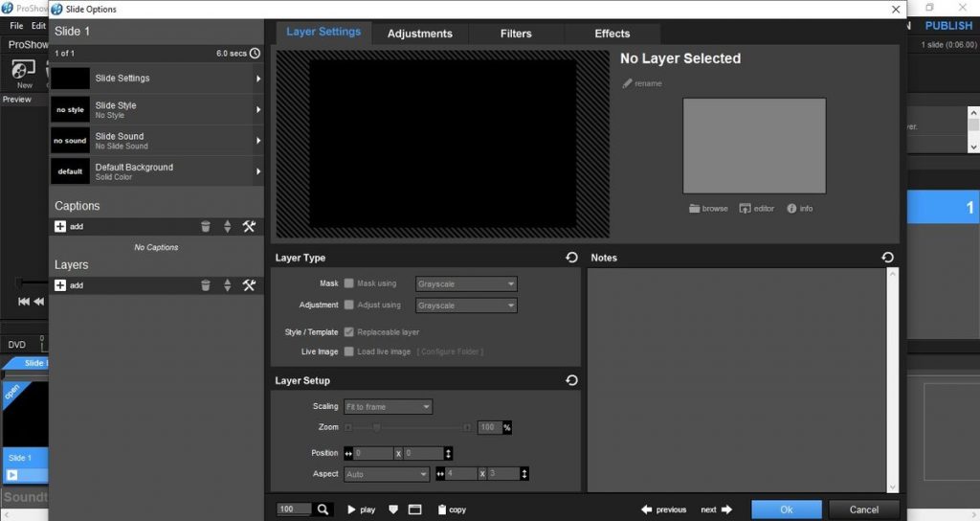Open the layer in editor
Screen dimensions: 980x521
(x=756, y=208)
